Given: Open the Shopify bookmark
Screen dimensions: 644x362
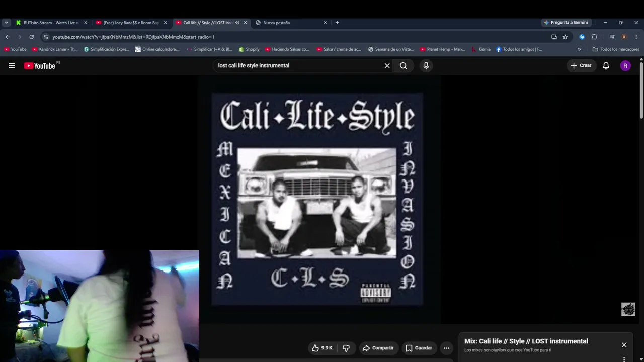Looking at the screenshot, I should (x=249, y=49).
